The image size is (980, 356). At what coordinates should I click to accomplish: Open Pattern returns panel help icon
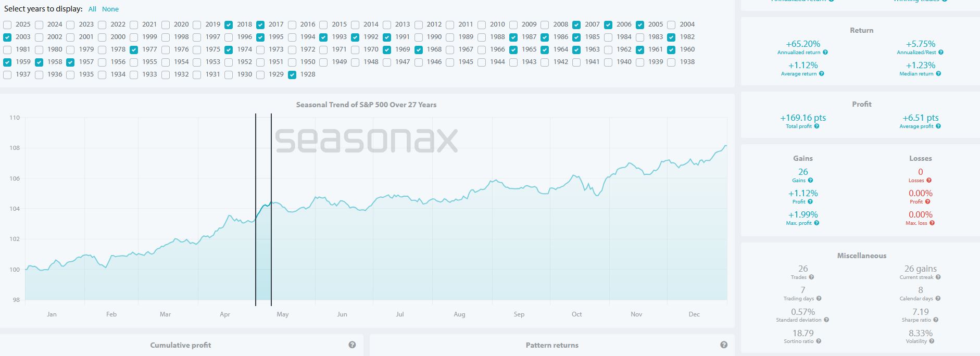tap(724, 345)
